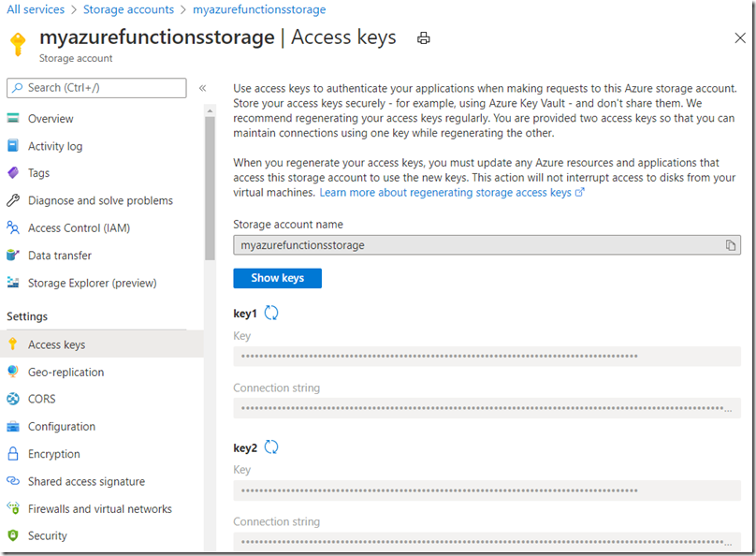Click the Access Control (IAM) people icon
This screenshot has height=556, width=756.
tap(13, 227)
